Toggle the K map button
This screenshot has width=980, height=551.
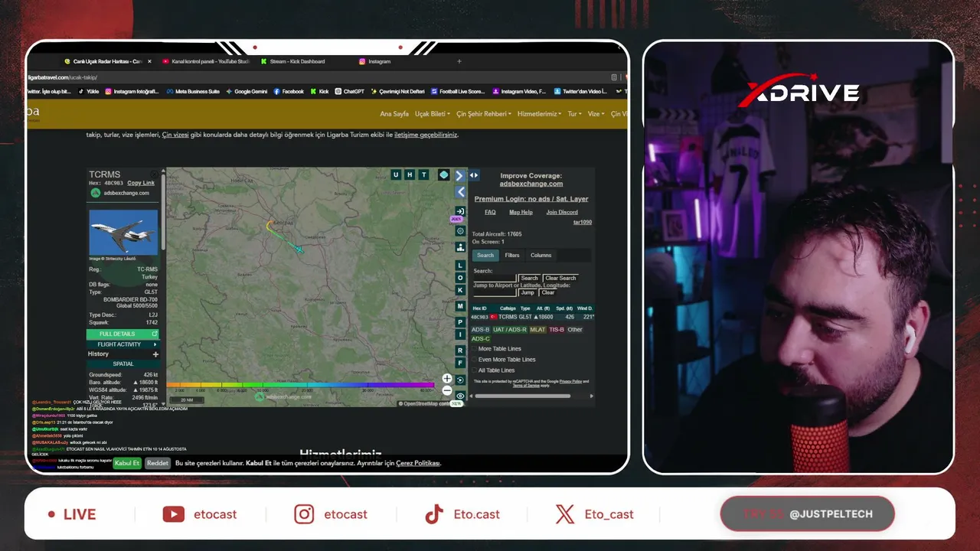460,290
